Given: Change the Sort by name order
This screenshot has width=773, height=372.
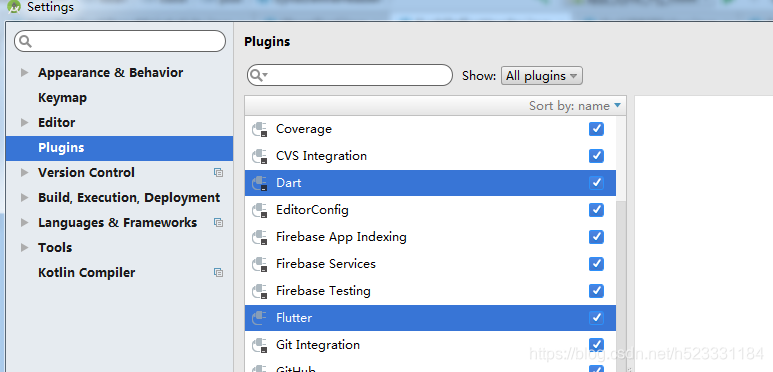Looking at the screenshot, I should pos(575,106).
